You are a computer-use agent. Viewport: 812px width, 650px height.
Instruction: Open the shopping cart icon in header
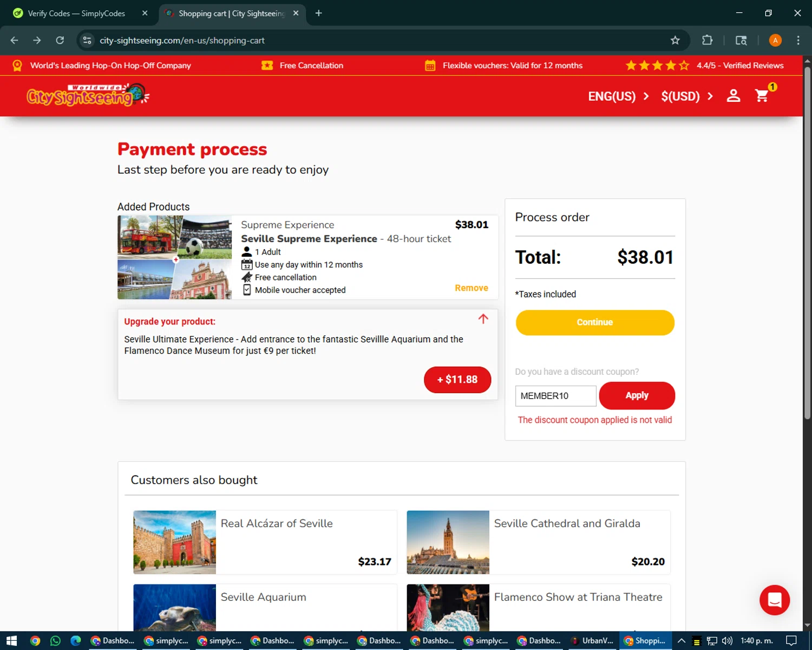point(762,96)
